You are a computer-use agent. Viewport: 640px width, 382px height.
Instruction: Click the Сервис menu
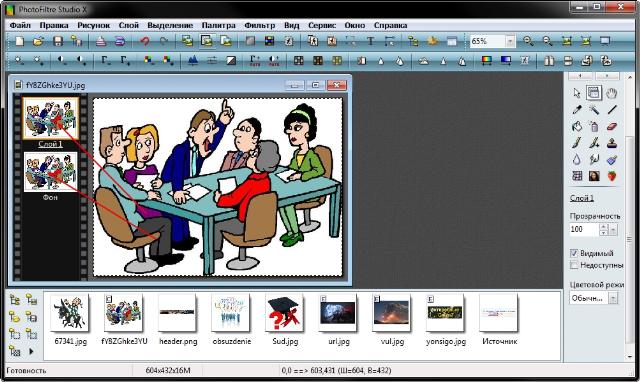coord(322,25)
